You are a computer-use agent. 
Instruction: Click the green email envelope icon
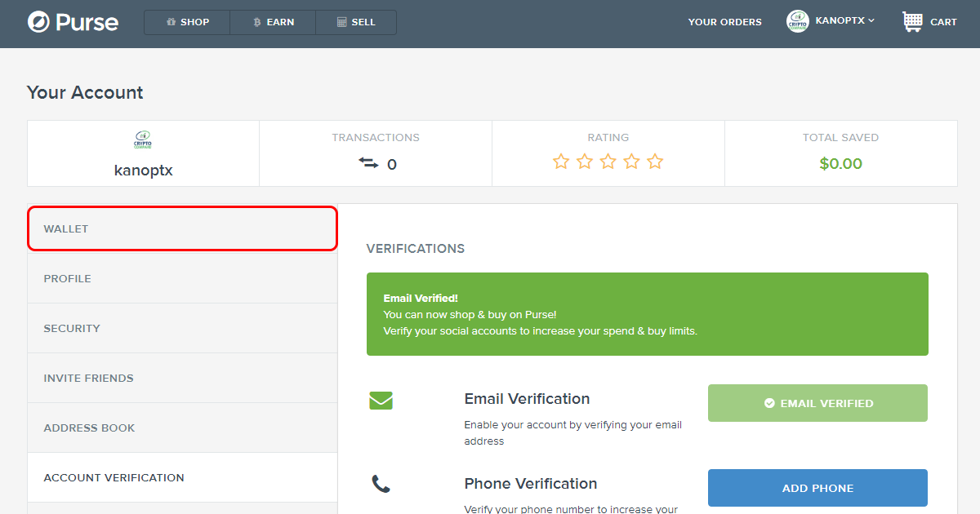(381, 401)
